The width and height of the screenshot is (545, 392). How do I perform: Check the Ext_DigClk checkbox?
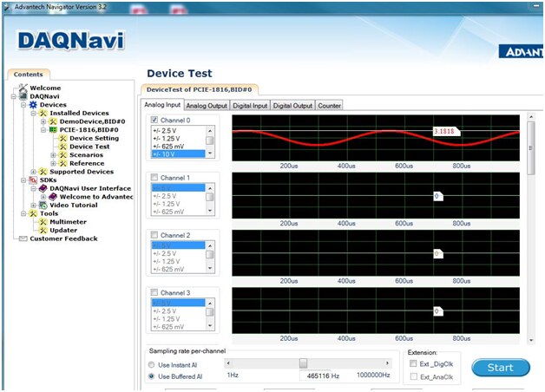(x=413, y=363)
